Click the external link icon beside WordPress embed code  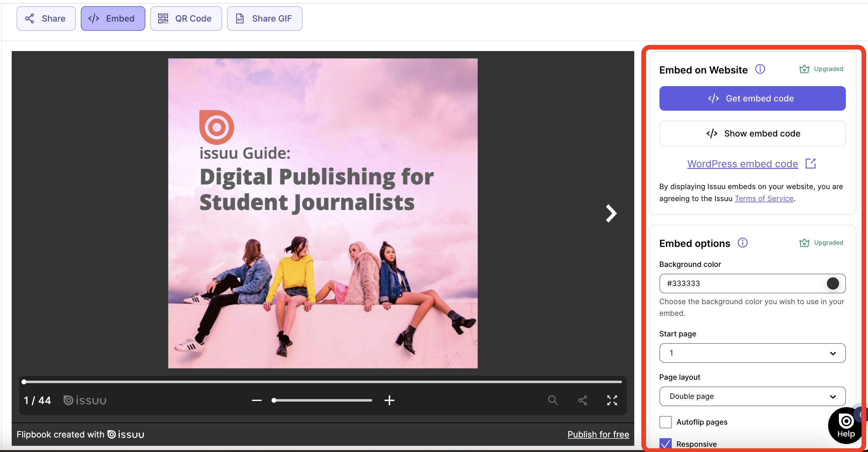(810, 164)
